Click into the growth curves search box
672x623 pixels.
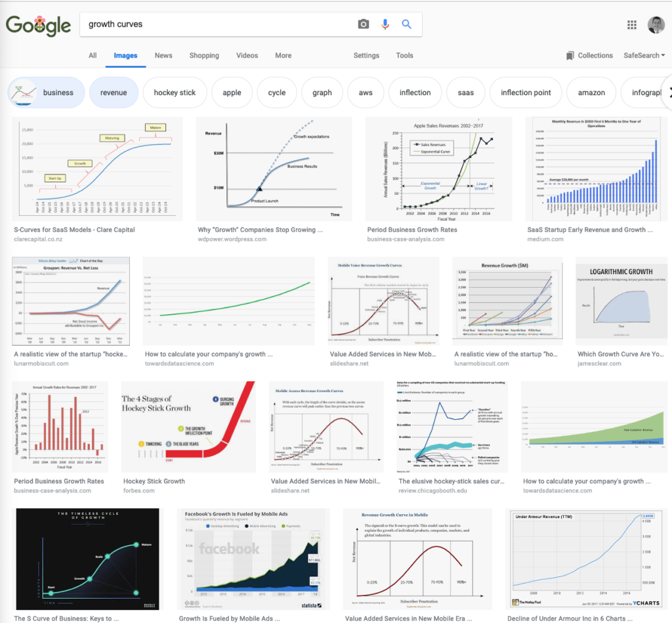coord(219,24)
